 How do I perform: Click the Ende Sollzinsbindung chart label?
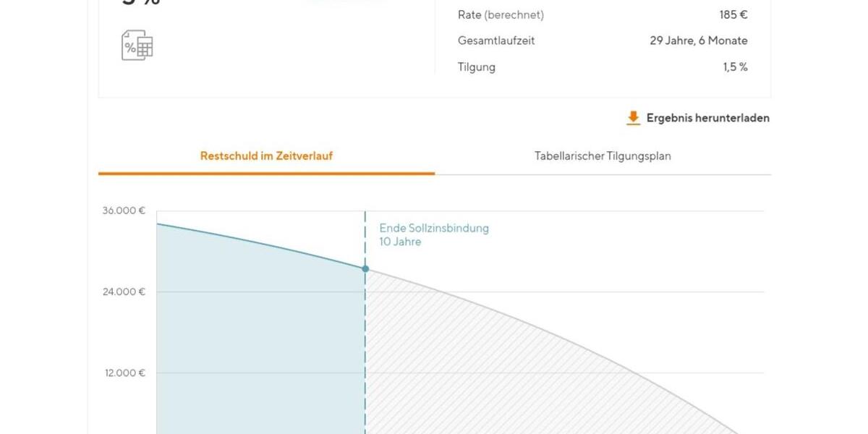click(434, 229)
